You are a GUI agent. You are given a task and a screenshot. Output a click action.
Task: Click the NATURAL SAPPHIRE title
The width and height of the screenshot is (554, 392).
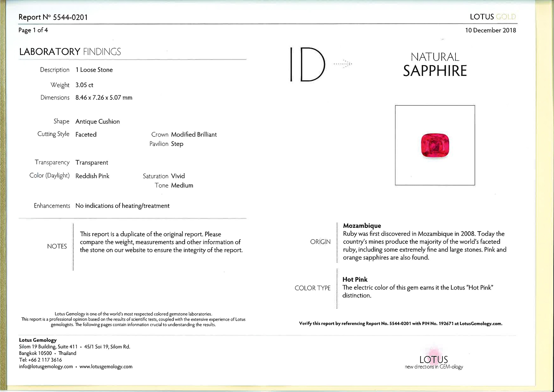point(435,65)
